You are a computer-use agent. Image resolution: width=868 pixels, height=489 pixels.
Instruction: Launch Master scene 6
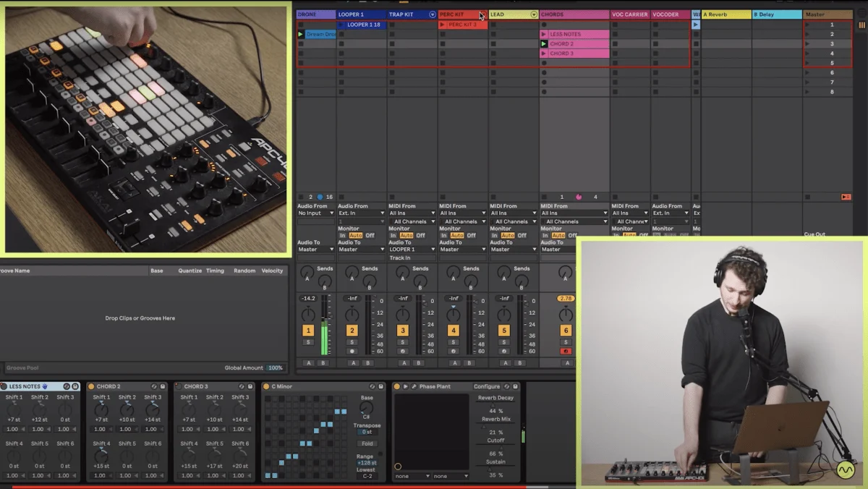[807, 72]
